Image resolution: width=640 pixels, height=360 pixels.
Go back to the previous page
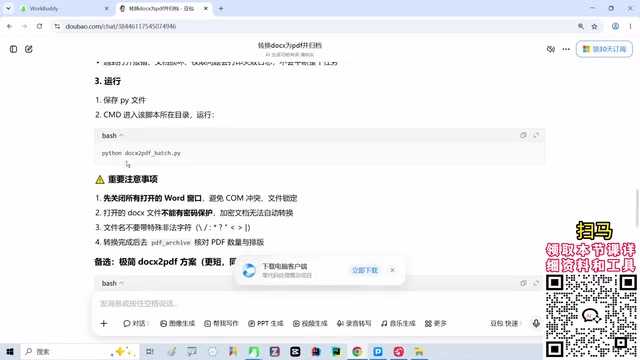9,26
